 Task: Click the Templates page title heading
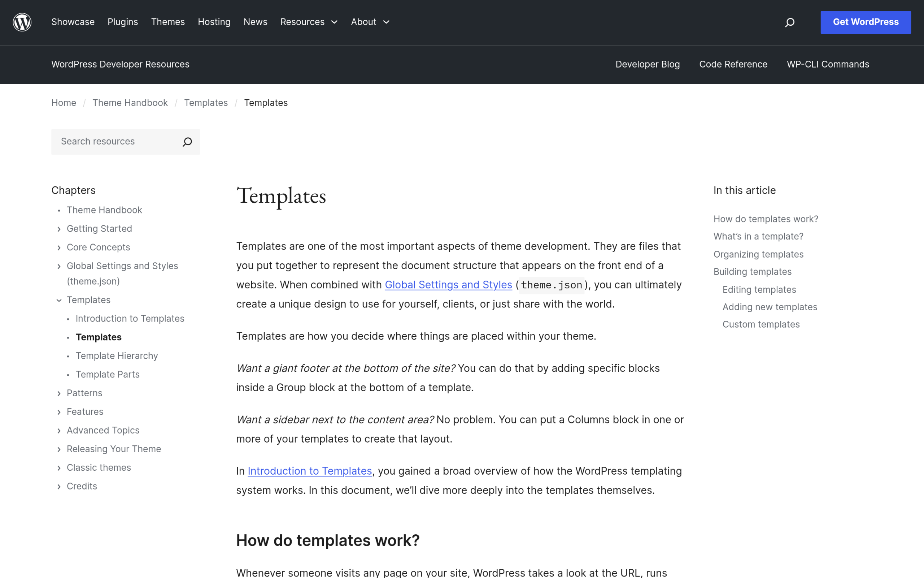pyautogui.click(x=281, y=197)
